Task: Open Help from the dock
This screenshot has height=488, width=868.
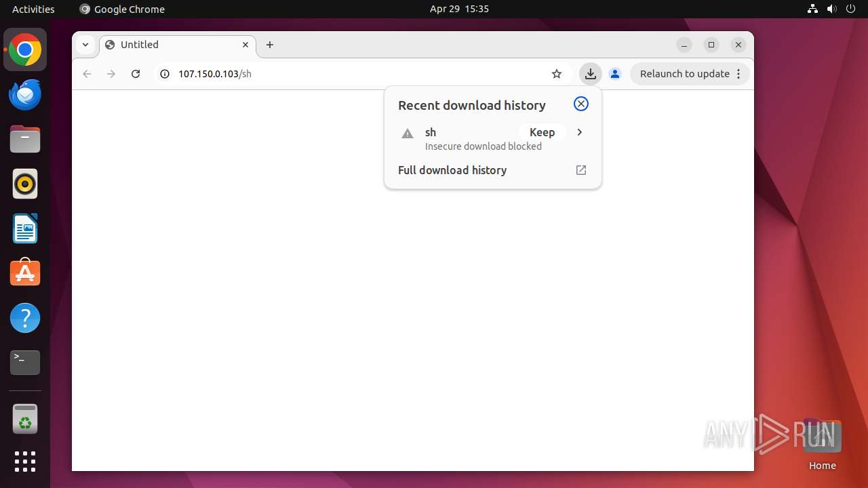Action: point(25,318)
